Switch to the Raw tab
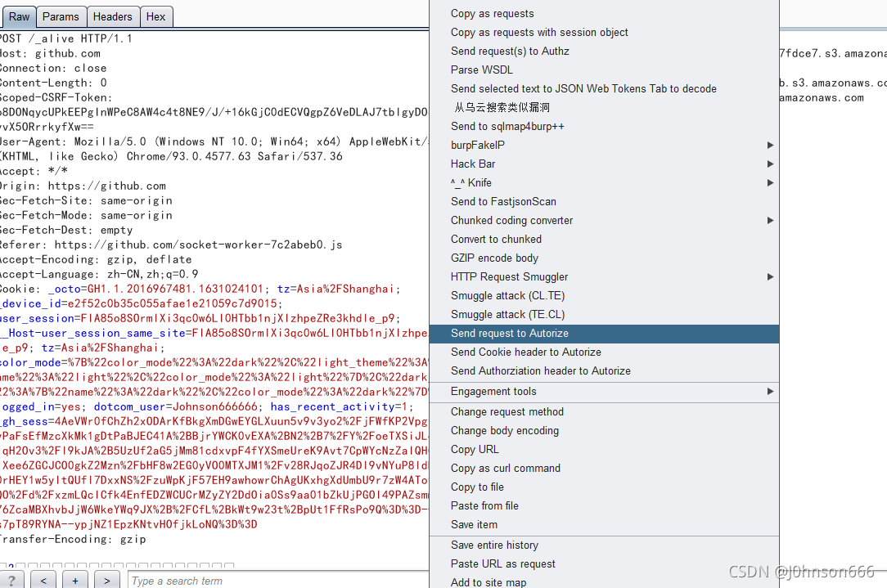Screen dimensions: 887x588 pyautogui.click(x=19, y=17)
